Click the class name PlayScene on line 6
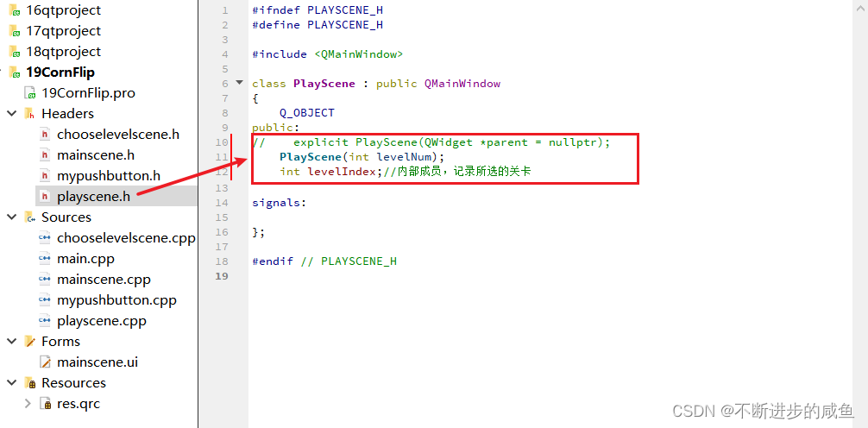Image resolution: width=868 pixels, height=428 pixels. coord(324,84)
